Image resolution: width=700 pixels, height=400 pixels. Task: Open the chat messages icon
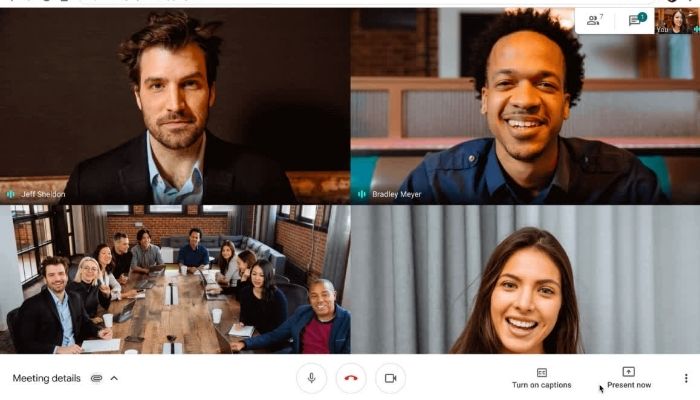[637, 20]
